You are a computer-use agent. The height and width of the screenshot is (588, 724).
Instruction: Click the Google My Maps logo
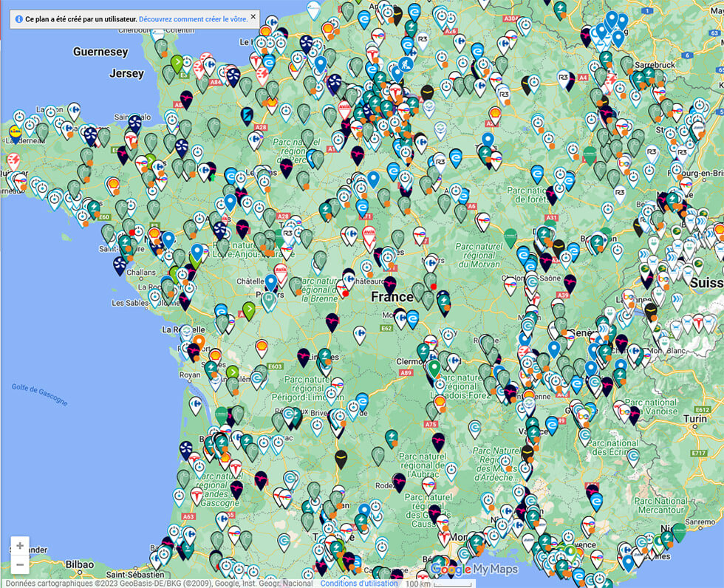click(x=474, y=570)
